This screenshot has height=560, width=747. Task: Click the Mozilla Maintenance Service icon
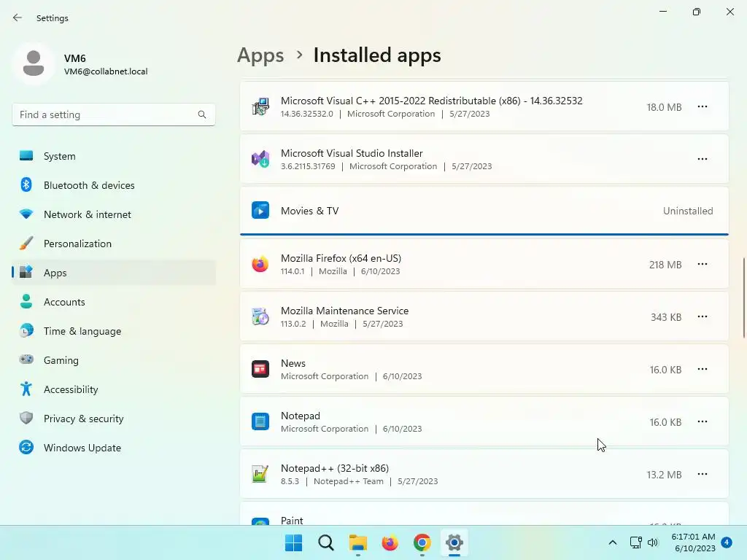pos(260,316)
